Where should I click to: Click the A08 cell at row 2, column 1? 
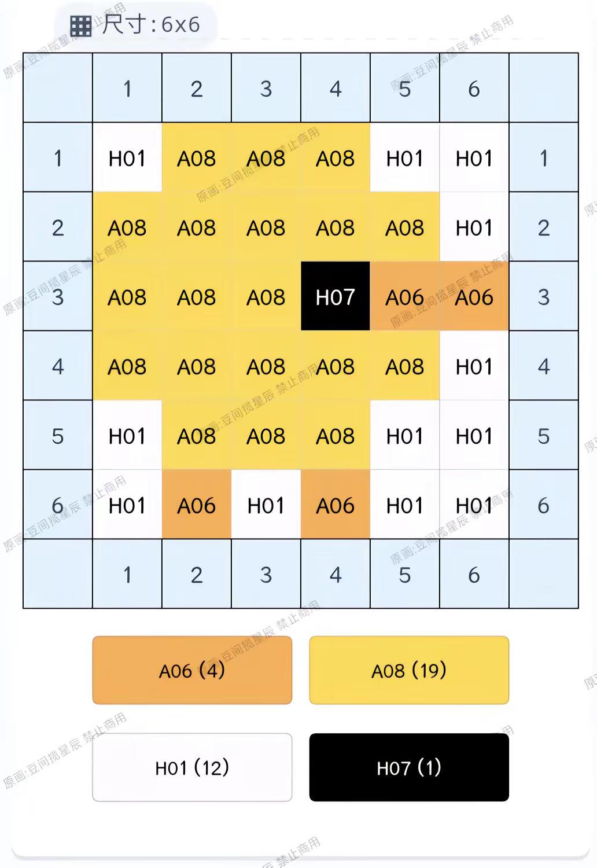(x=127, y=227)
